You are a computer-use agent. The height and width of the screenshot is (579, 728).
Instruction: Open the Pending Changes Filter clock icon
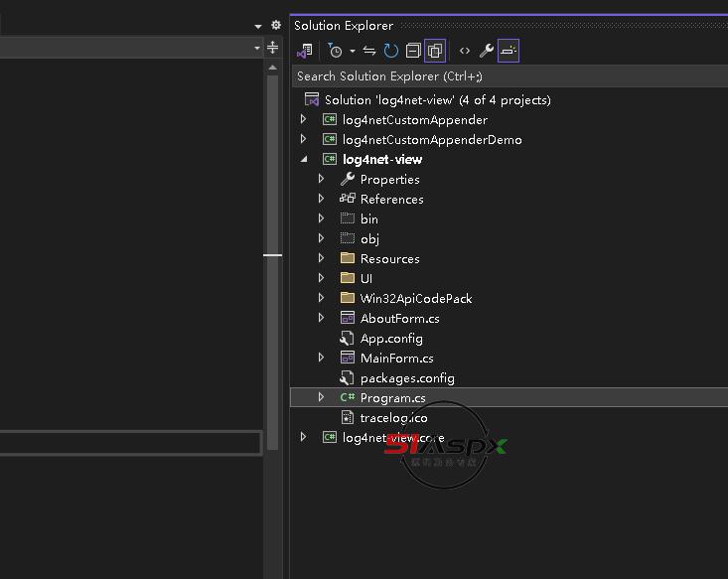[x=335, y=51]
